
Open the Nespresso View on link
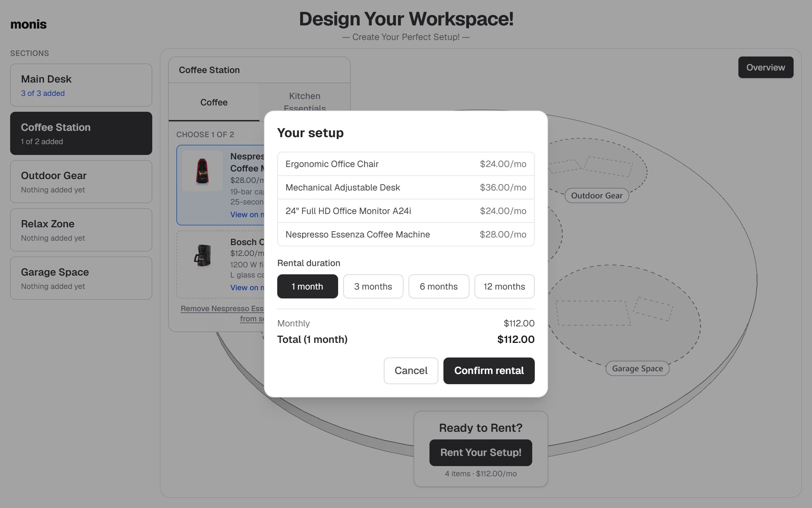247,214
